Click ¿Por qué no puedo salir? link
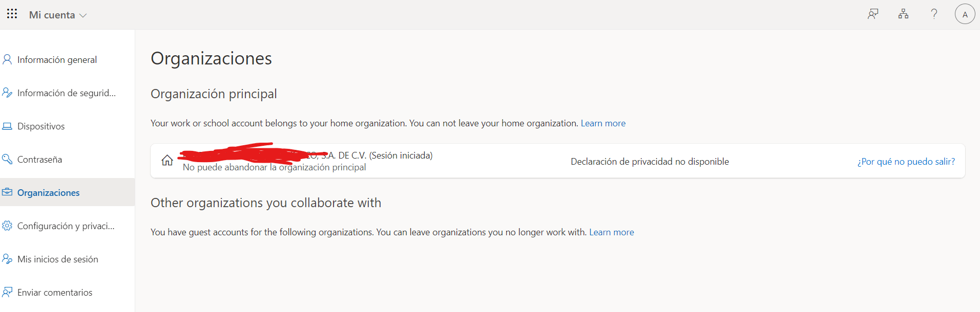Image resolution: width=980 pixels, height=312 pixels. (906, 162)
